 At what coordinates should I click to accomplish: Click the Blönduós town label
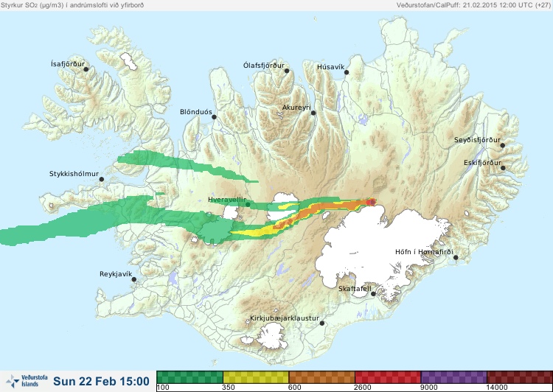coord(196,112)
